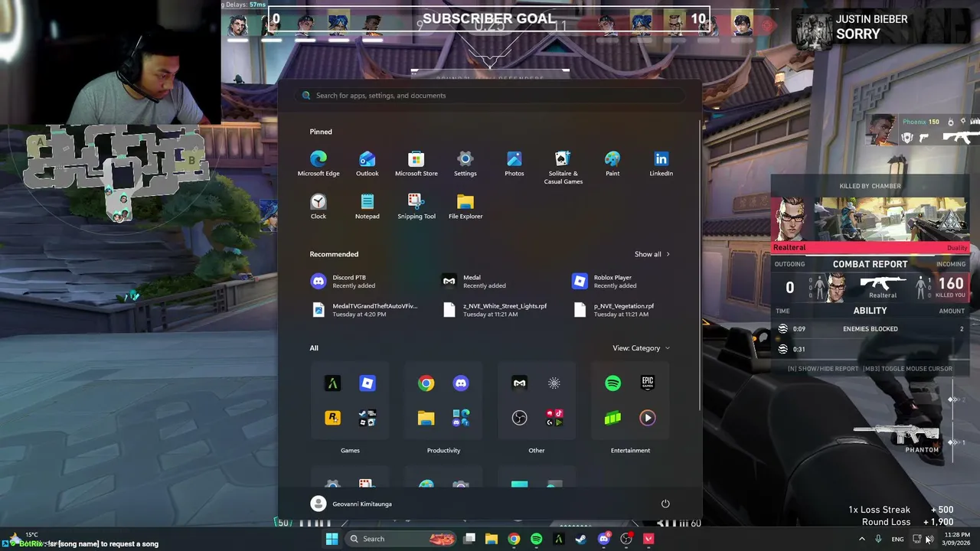Click the "Games" category label

pyautogui.click(x=350, y=450)
